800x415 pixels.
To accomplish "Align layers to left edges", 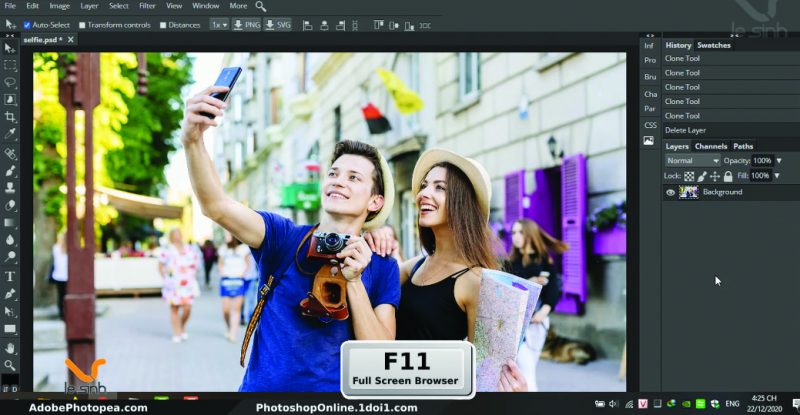I will tap(307, 25).
